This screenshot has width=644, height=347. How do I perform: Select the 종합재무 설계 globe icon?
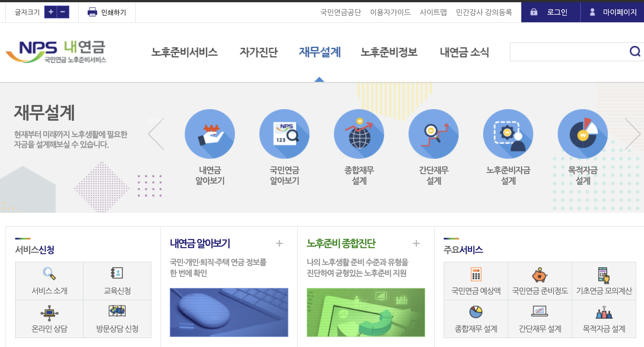pyautogui.click(x=359, y=134)
